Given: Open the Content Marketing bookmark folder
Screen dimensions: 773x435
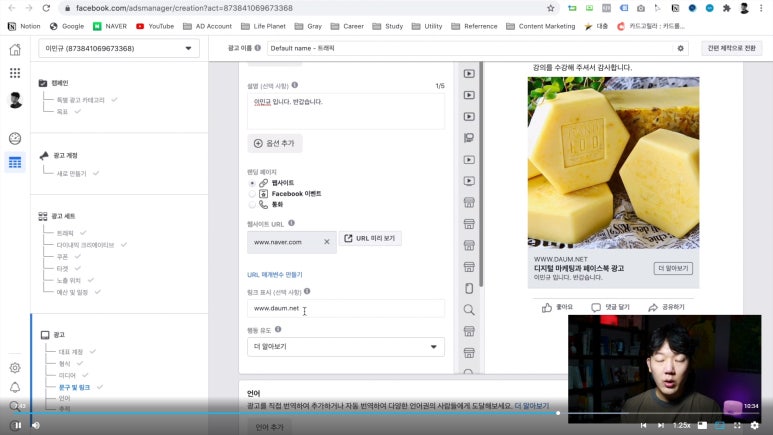Looking at the screenshot, I should (x=541, y=26).
